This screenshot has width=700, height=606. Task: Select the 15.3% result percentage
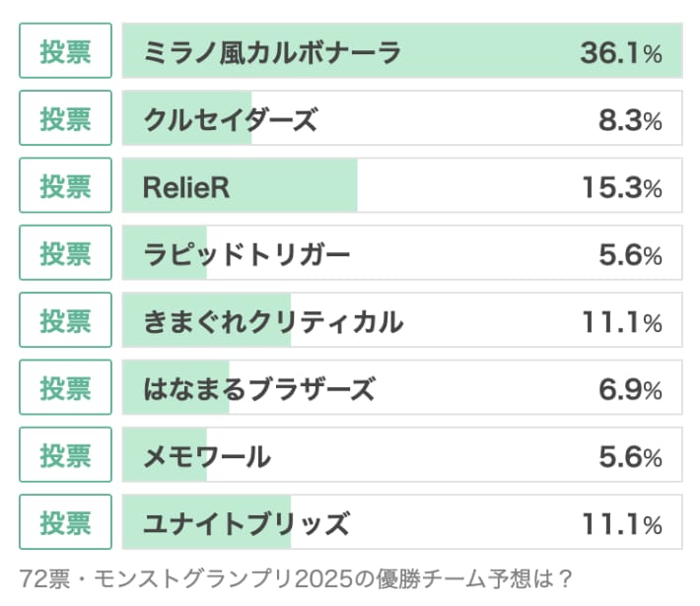pyautogui.click(x=620, y=186)
